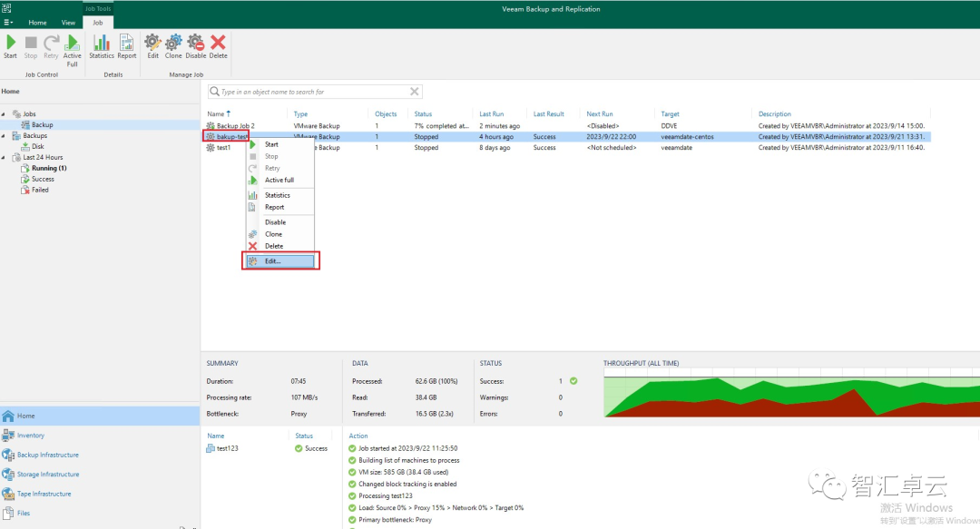980x529 pixels.
Task: Open the Report icon in Details group
Action: tap(126, 45)
